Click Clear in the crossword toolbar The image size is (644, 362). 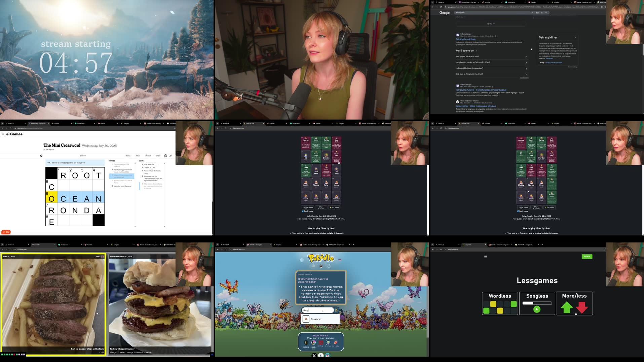(138, 156)
